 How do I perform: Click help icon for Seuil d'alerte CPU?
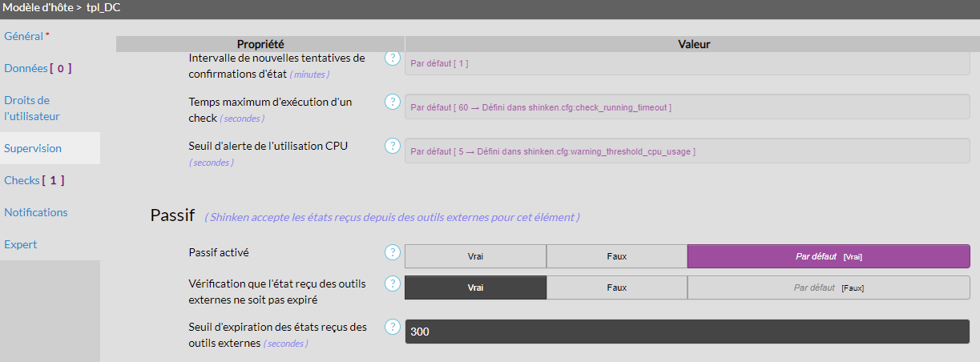click(392, 146)
